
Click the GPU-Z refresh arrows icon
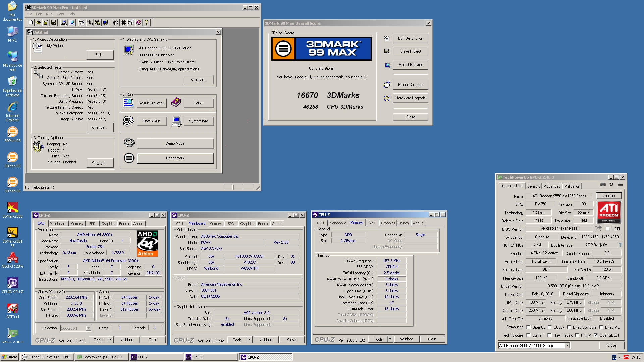[x=611, y=185]
